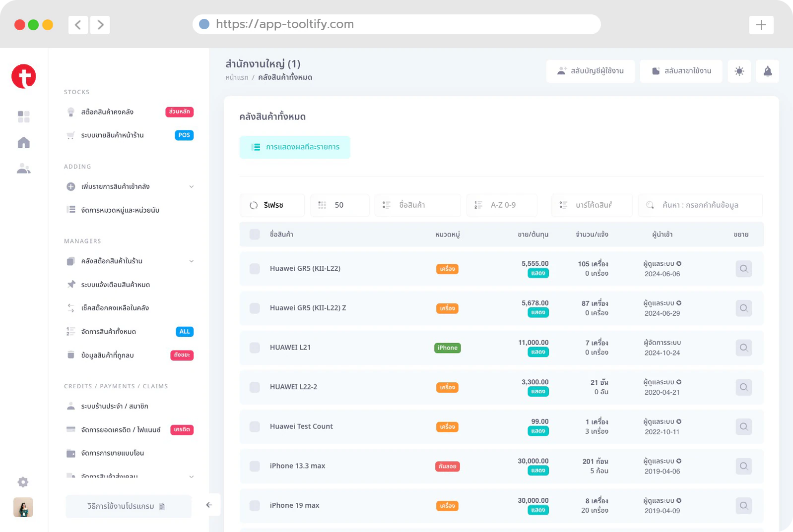Viewport: 793px width, 532px height.
Task: Open the settings gear icon
Action: click(23, 482)
